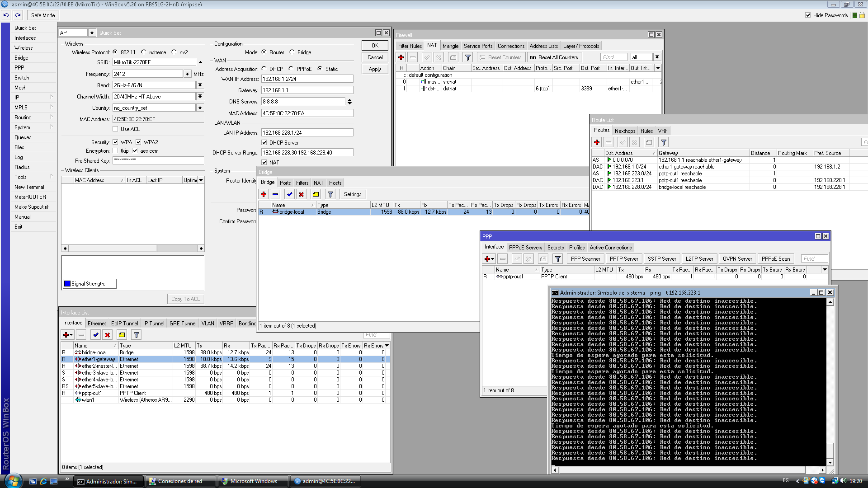Open the Channel Width dropdown
The image size is (868, 488).
(200, 96)
